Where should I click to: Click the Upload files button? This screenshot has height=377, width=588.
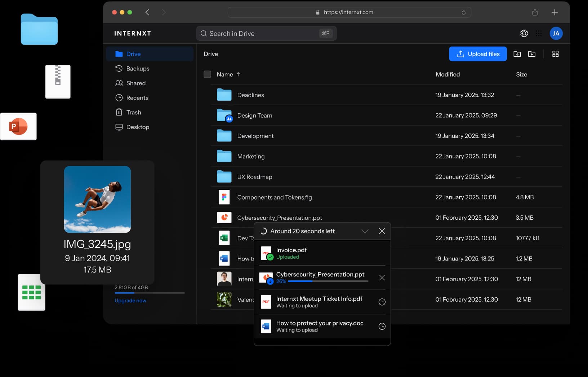click(478, 54)
